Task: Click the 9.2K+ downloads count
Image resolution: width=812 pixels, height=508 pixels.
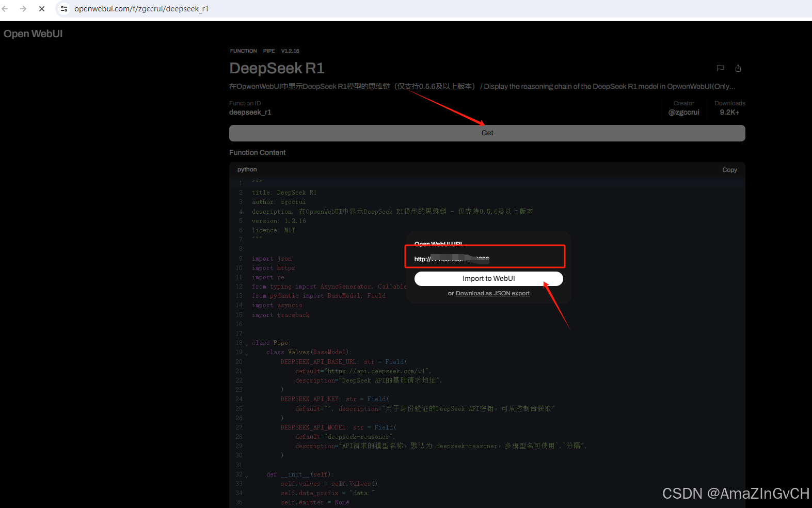Action: coord(729,112)
